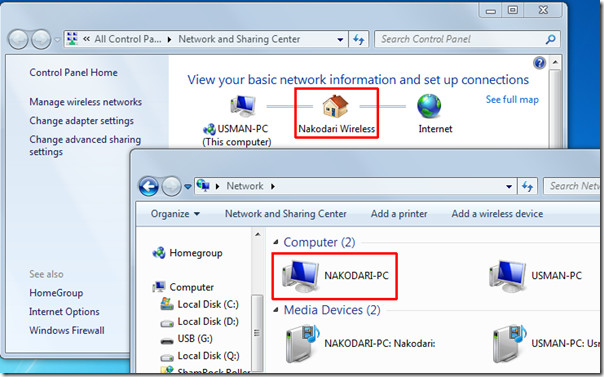Click the Control Panel search magnifier icon

(x=550, y=39)
